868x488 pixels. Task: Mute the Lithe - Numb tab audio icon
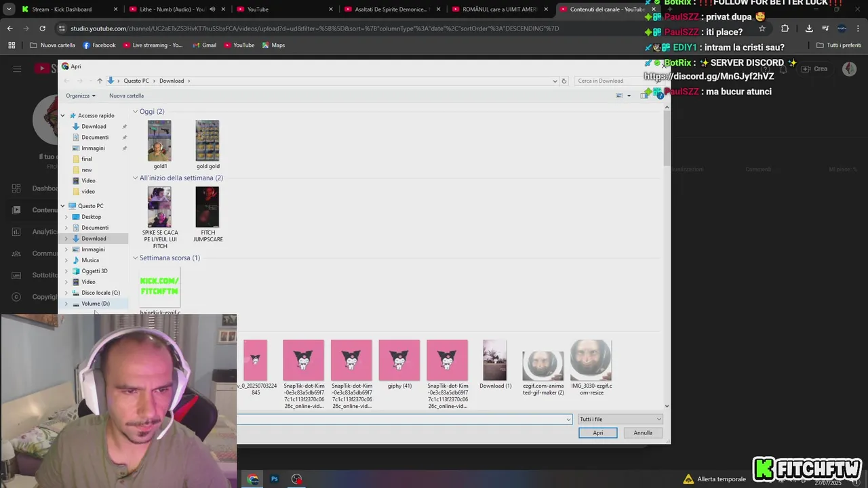(212, 9)
